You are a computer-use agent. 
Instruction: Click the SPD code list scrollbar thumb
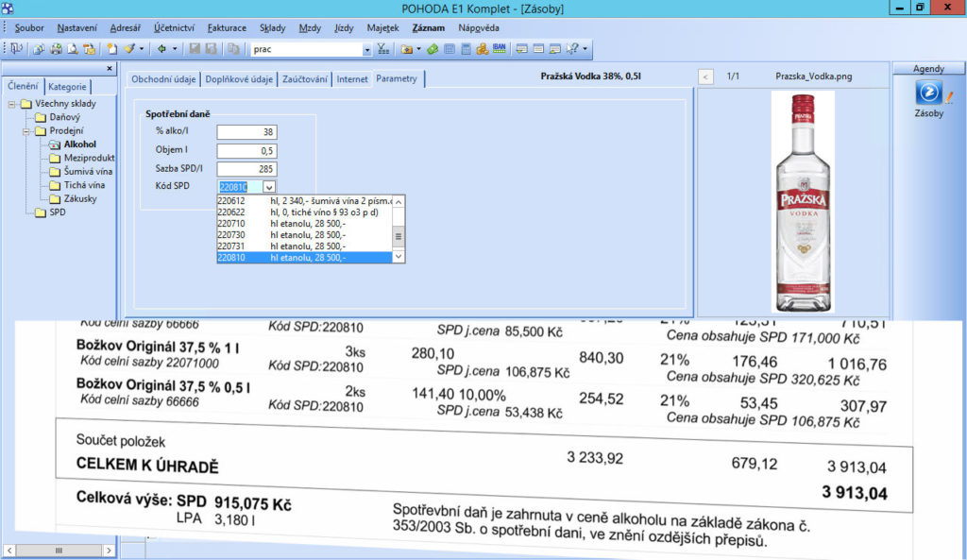coord(399,236)
